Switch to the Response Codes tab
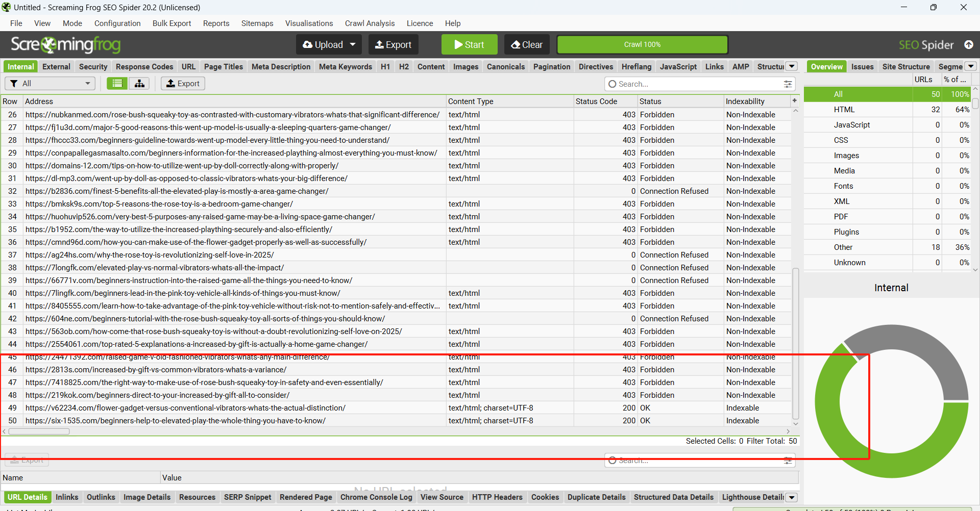Viewport: 980px width, 511px height. [144, 67]
